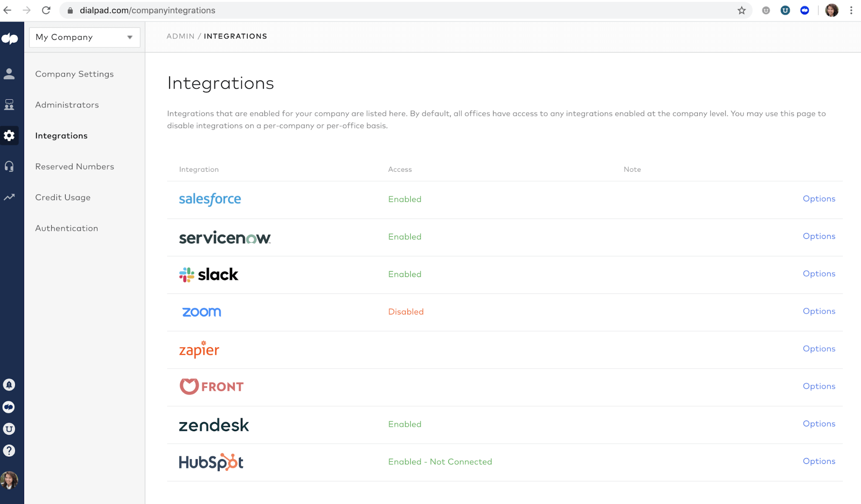Open the contacts person icon in sidebar
This screenshot has width=861, height=504.
[9, 74]
